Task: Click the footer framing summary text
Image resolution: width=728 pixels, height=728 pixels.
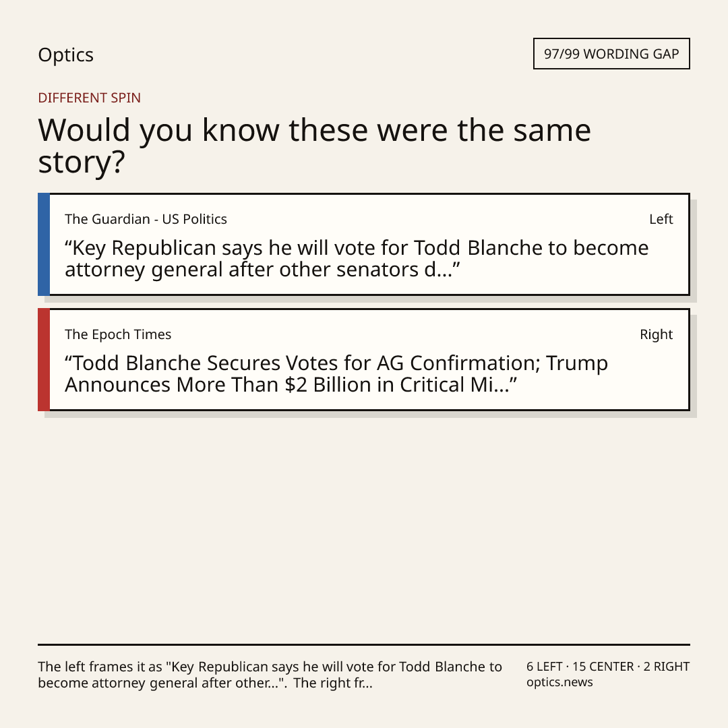Action: click(x=270, y=675)
